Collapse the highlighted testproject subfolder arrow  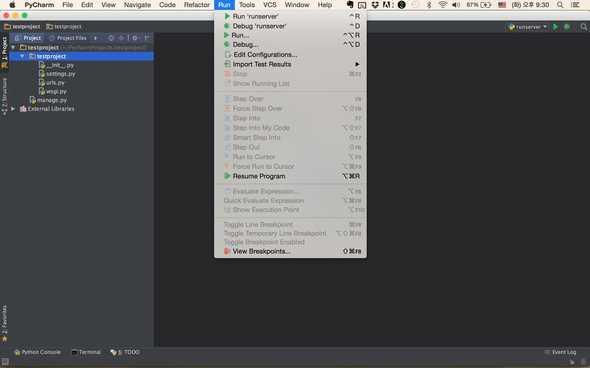click(22, 56)
